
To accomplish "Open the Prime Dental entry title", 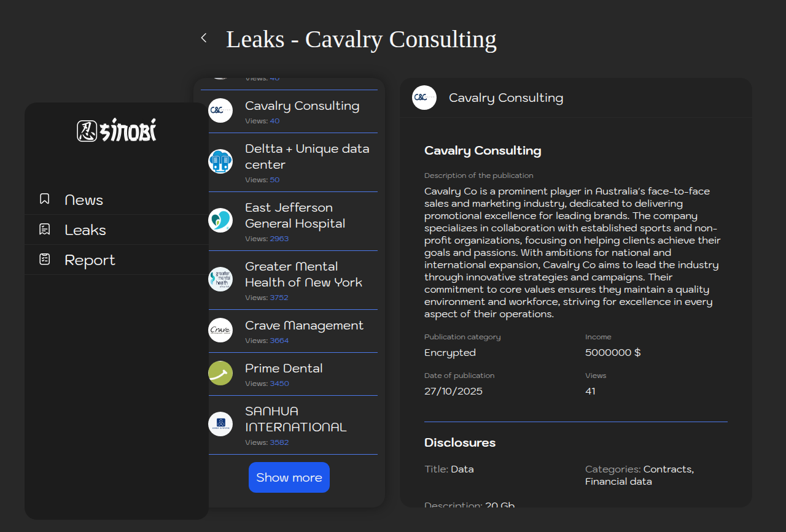I will [x=284, y=368].
